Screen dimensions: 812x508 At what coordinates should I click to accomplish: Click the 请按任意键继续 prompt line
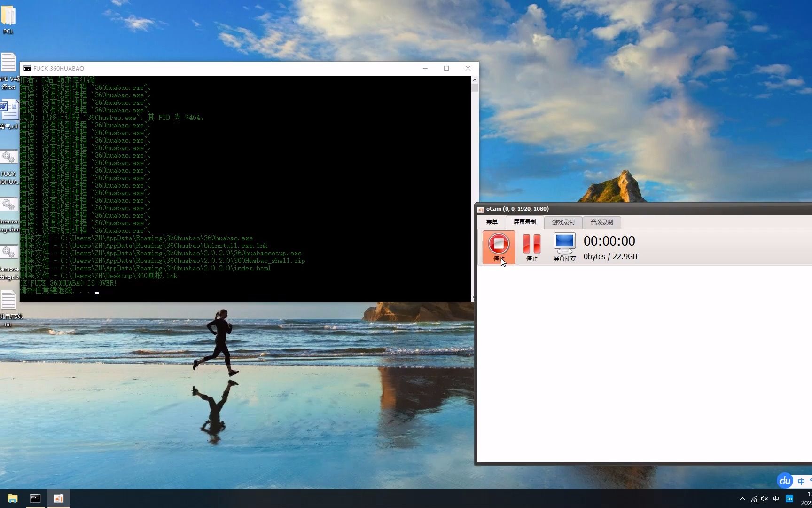coord(55,291)
